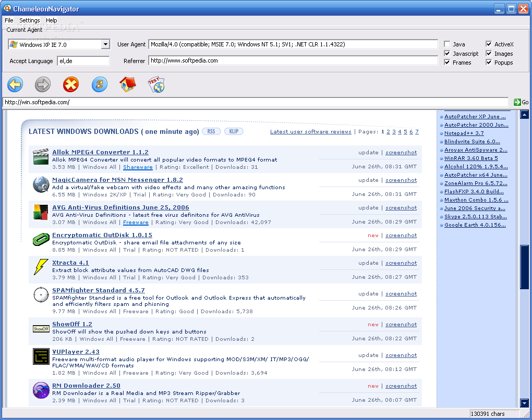The image size is (532, 420).
Task: Click Xtracta lightning bolt icon
Action: point(41,267)
